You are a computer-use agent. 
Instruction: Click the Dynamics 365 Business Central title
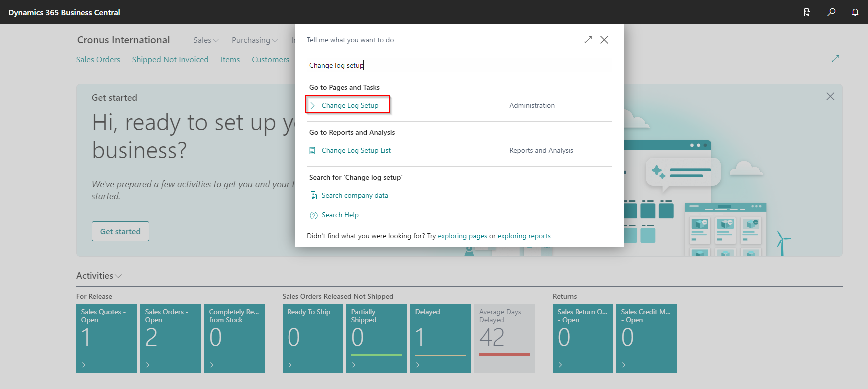click(64, 12)
